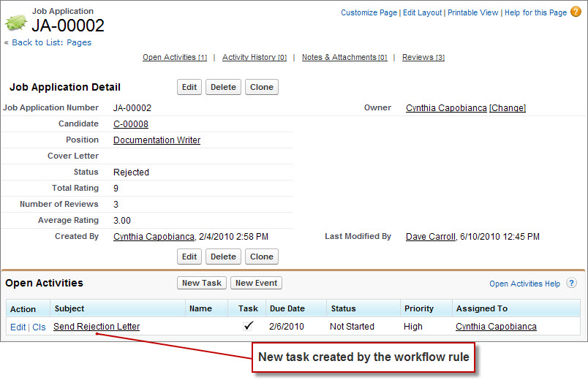The image size is (588, 391).
Task: Click the JA-00002 application number value
Action: tap(132, 108)
